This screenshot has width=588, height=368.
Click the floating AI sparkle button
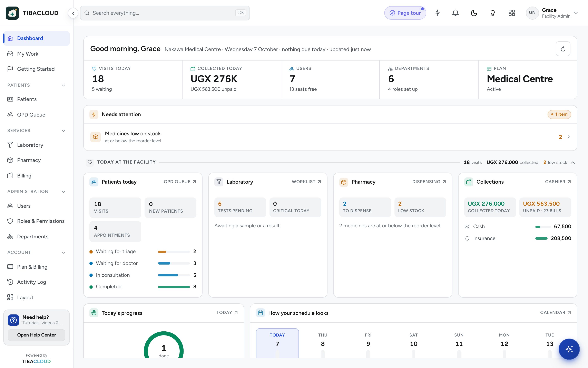pyautogui.click(x=569, y=349)
